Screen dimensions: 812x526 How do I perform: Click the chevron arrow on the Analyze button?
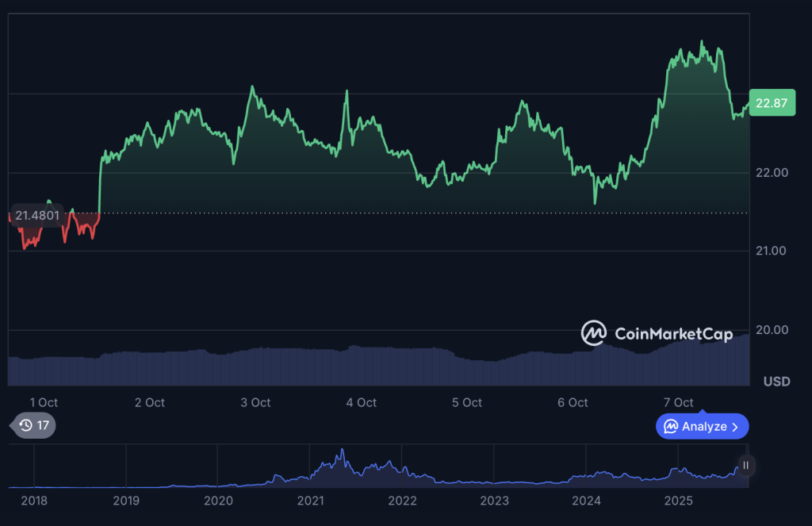click(735, 427)
